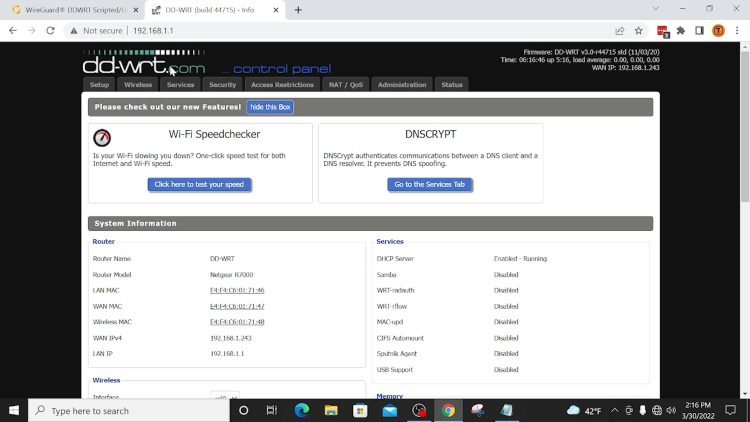
Task: Open the NAT / QoS tab
Action: point(346,85)
